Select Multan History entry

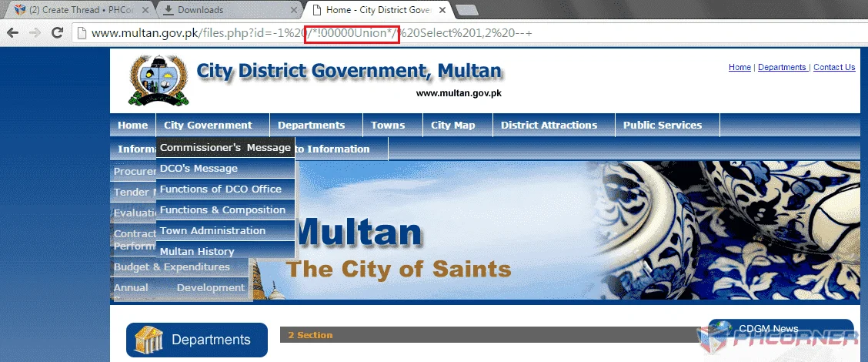click(x=225, y=251)
